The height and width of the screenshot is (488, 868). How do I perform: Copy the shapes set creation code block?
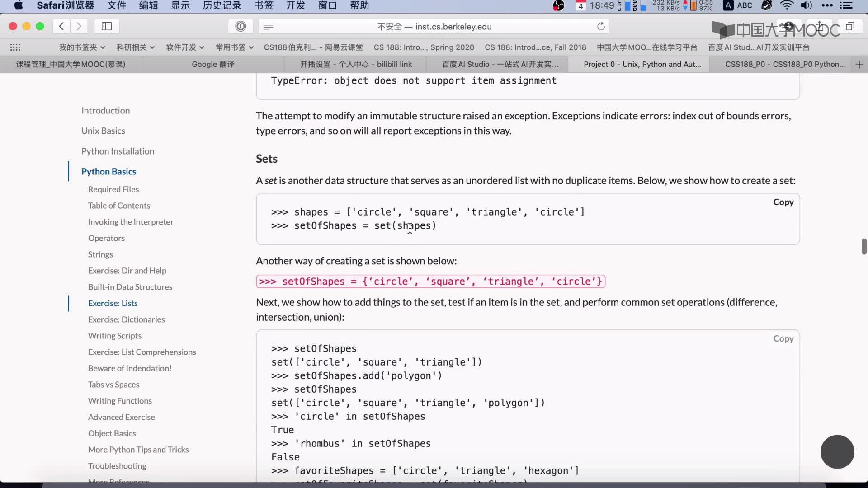tap(783, 202)
